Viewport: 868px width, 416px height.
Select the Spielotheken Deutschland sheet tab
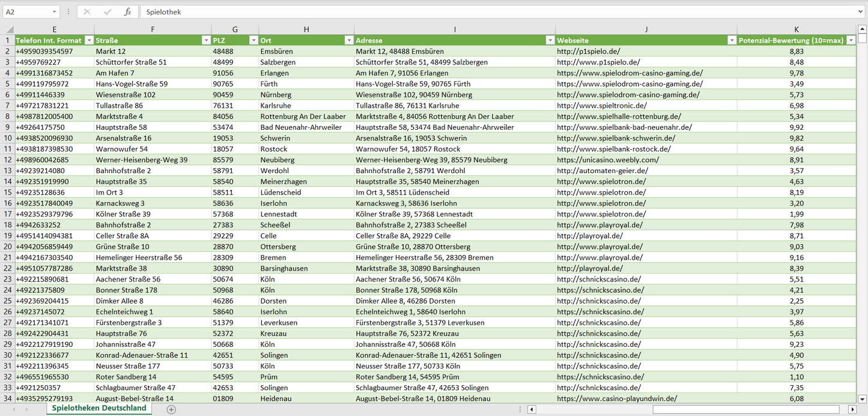tap(99, 408)
